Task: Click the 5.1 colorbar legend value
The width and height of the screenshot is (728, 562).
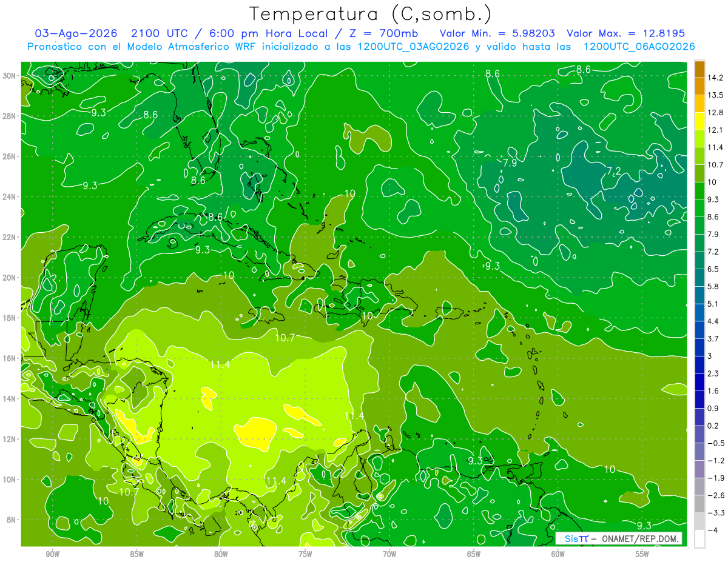Action: point(714,304)
